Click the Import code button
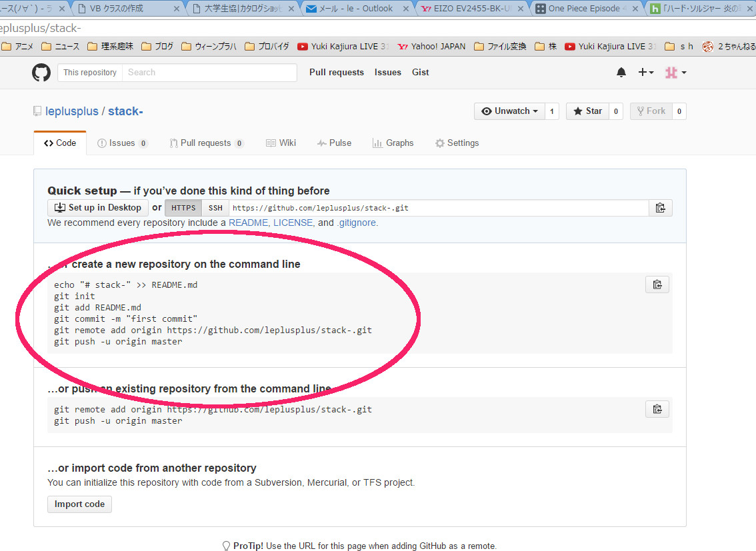This screenshot has width=756, height=551. point(79,504)
